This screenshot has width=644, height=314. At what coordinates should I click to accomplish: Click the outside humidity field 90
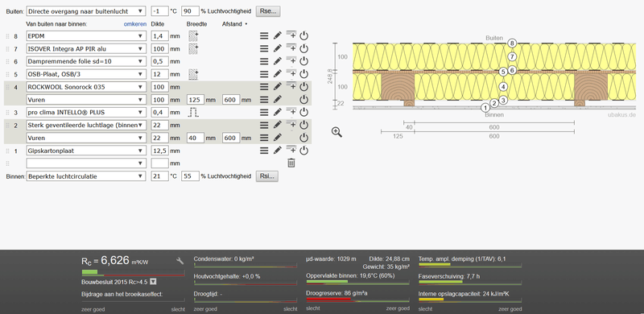[190, 11]
